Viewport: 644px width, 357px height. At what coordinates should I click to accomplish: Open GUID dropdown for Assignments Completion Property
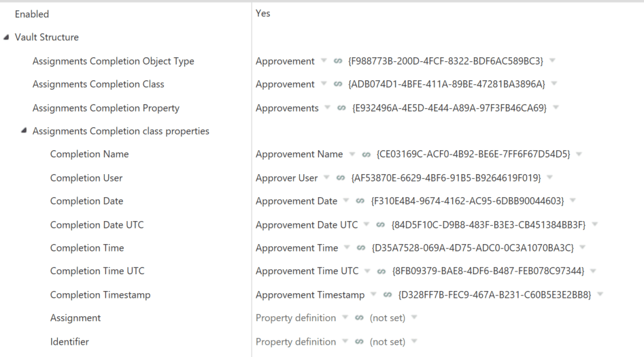[x=556, y=107]
